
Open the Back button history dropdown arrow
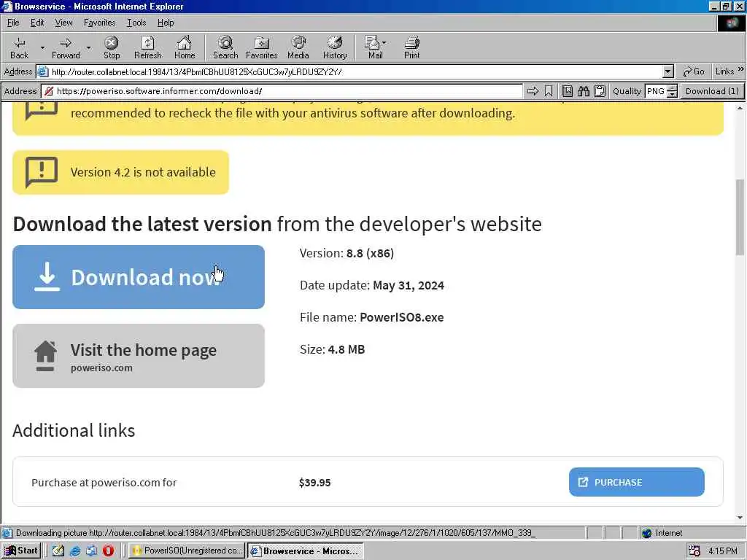coord(42,47)
